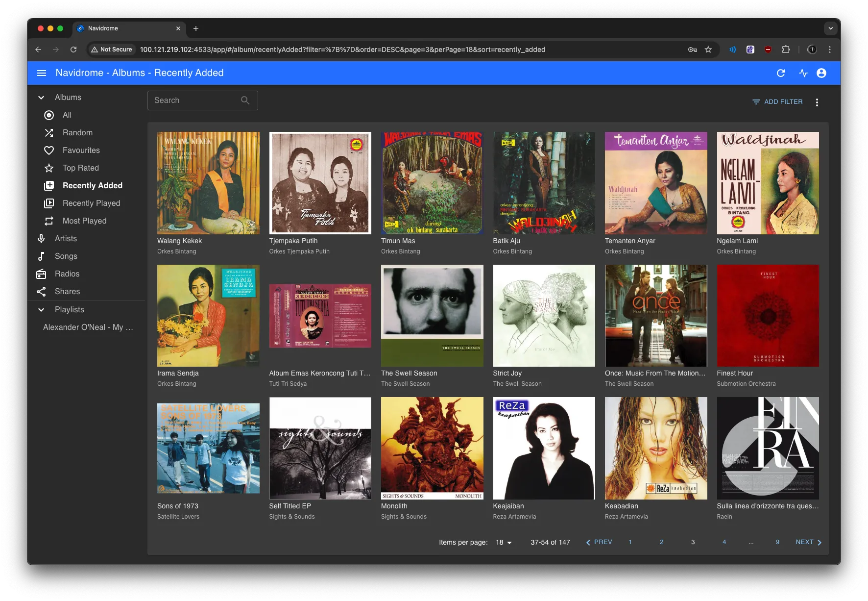Viewport: 868px width, 601px height.
Task: Jump to page 9
Action: 777,542
